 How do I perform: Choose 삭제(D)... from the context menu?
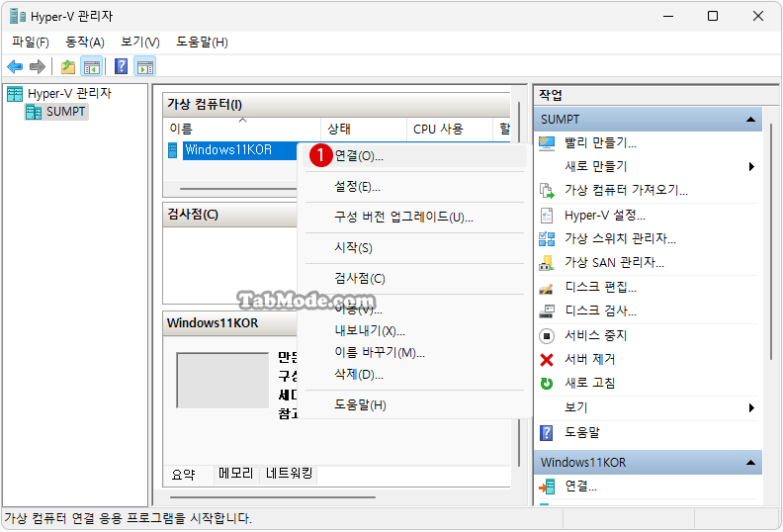coord(414,375)
